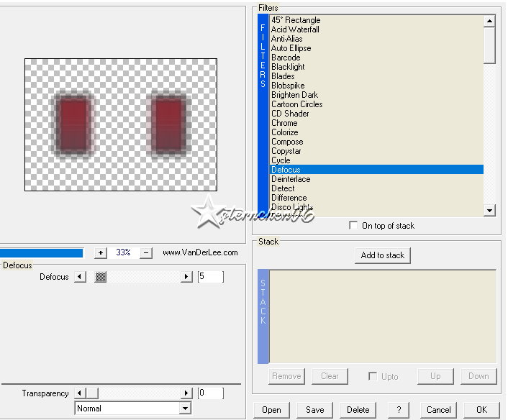Click Defocus slider left arrow
Screen dimensions: 508x420
click(x=80, y=277)
